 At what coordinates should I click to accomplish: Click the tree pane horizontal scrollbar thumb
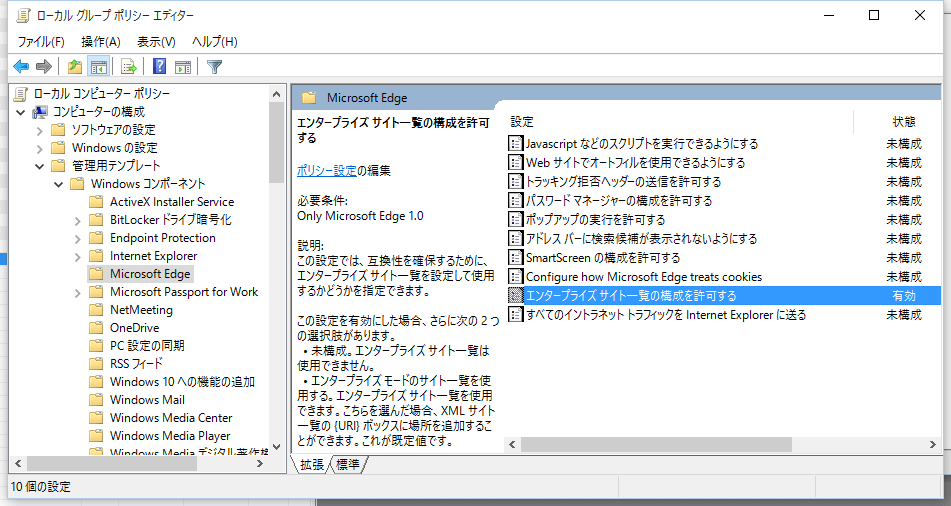pos(112,464)
